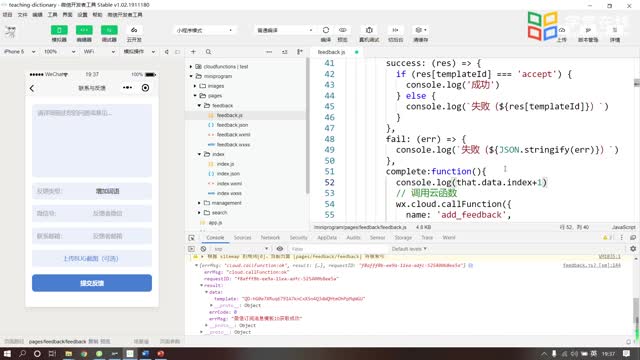The width and height of the screenshot is (640, 360).
Task: Collapse the file tree panel icon
Action: 300,52
